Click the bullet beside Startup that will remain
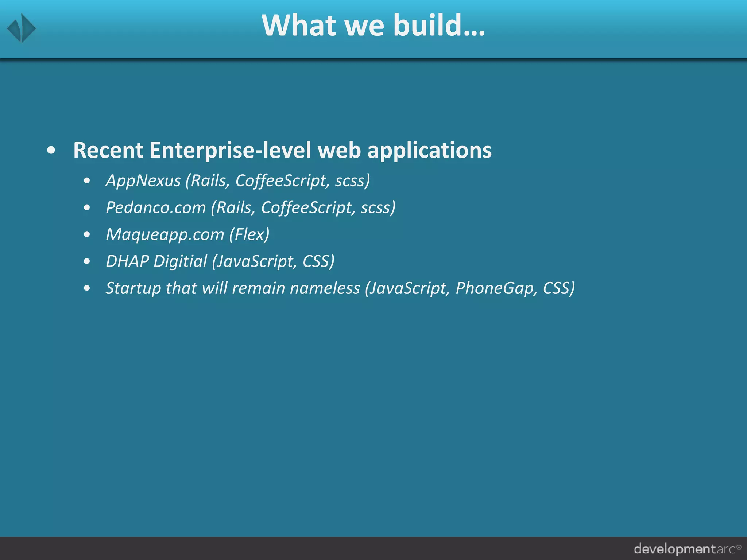The height and width of the screenshot is (560, 747). (87, 288)
